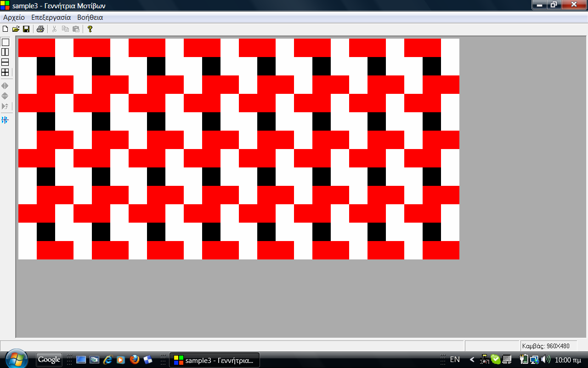The height and width of the screenshot is (368, 588).
Task: Click the sample3 taskbar button
Action: (215, 360)
